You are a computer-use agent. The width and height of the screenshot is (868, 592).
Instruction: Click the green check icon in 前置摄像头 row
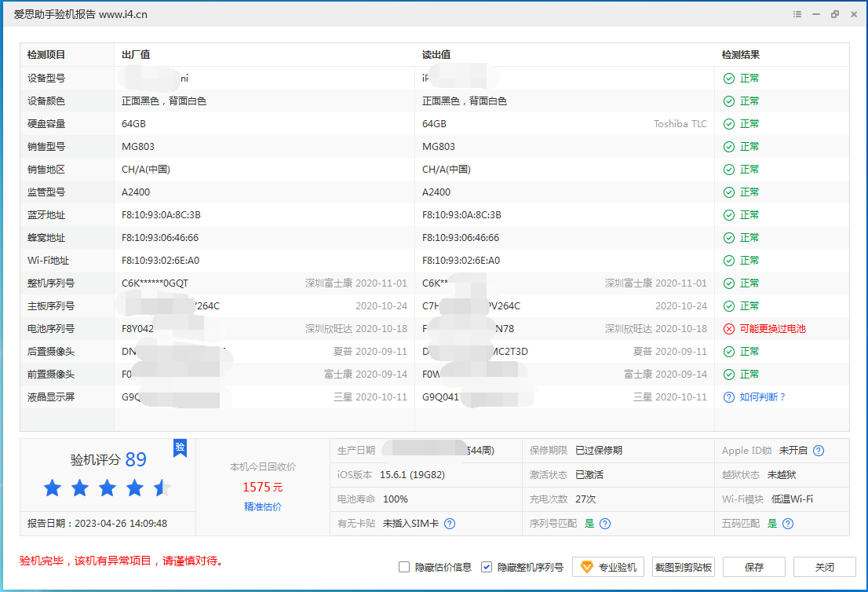(x=729, y=375)
